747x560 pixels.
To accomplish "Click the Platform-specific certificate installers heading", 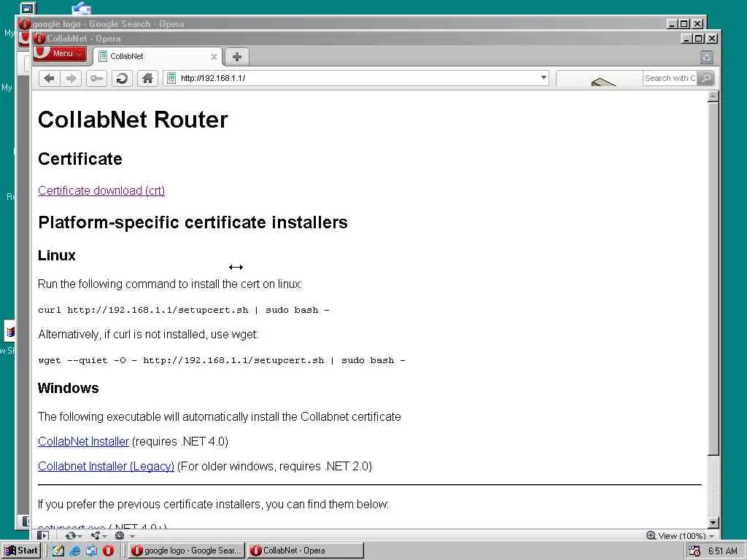I will tap(193, 222).
